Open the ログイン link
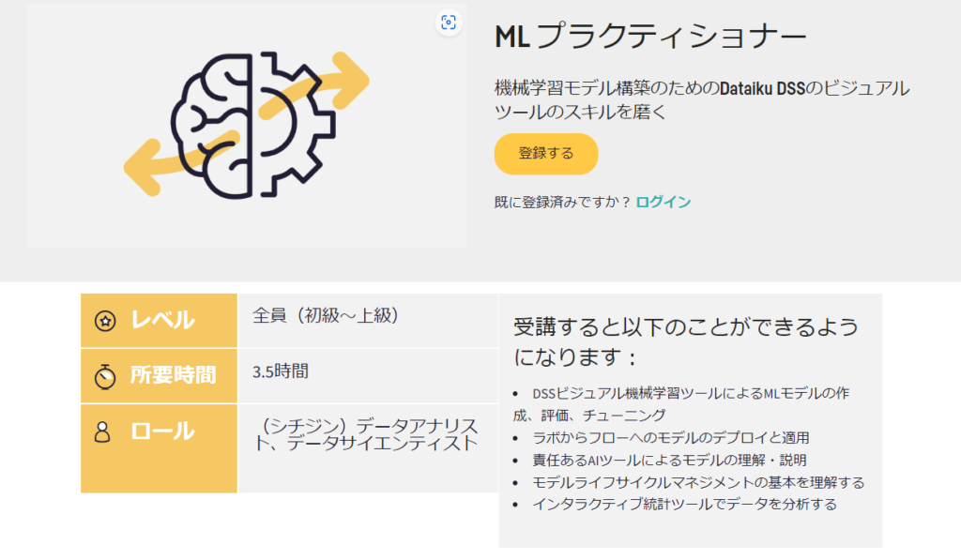Screen dimensions: 961x560 point(662,201)
